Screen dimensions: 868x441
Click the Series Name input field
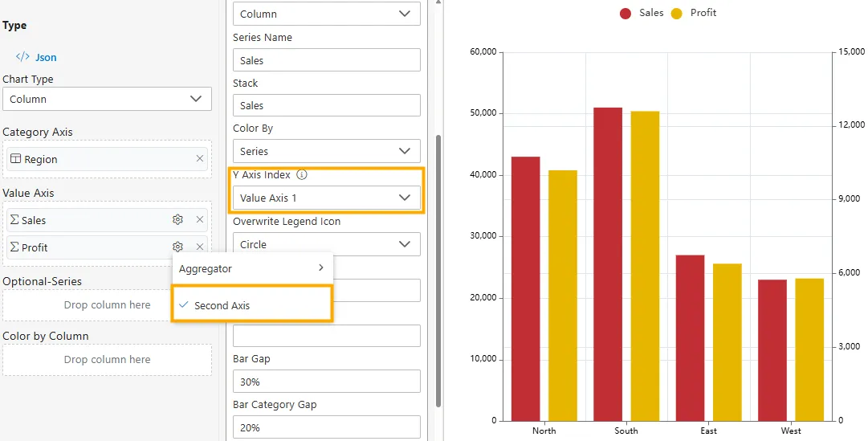pyautogui.click(x=326, y=60)
